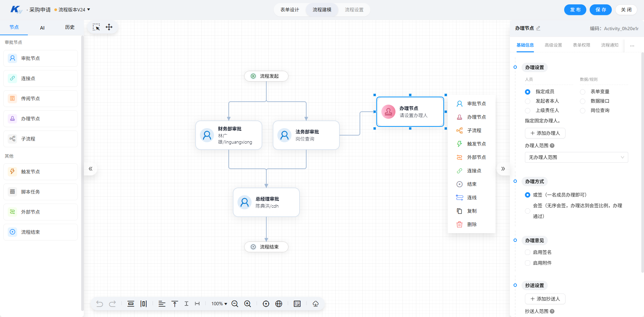Select the 上级责任人 radio option

pos(528,110)
